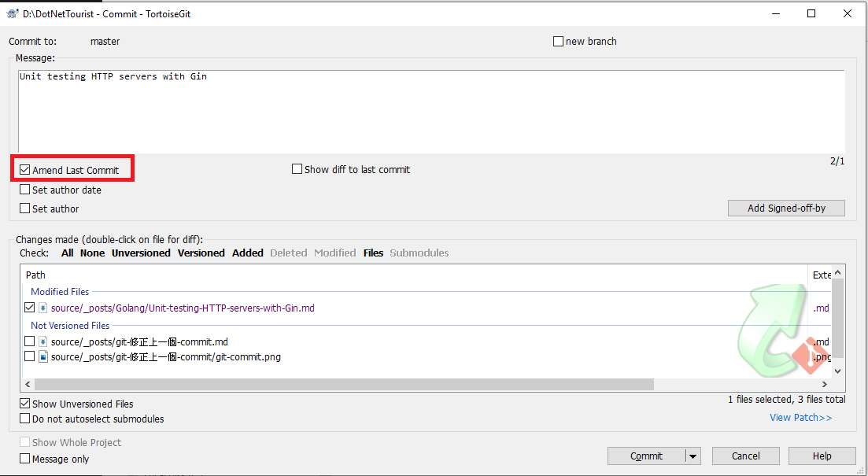Click the markdown icon beside git-修正上一個-commit.md
868x476 pixels.
pos(42,341)
